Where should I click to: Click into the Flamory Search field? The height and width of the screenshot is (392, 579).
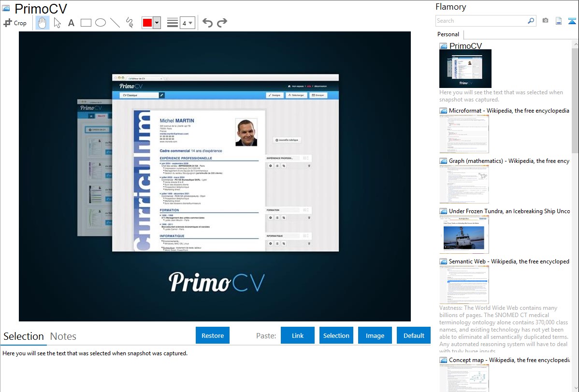coord(481,21)
